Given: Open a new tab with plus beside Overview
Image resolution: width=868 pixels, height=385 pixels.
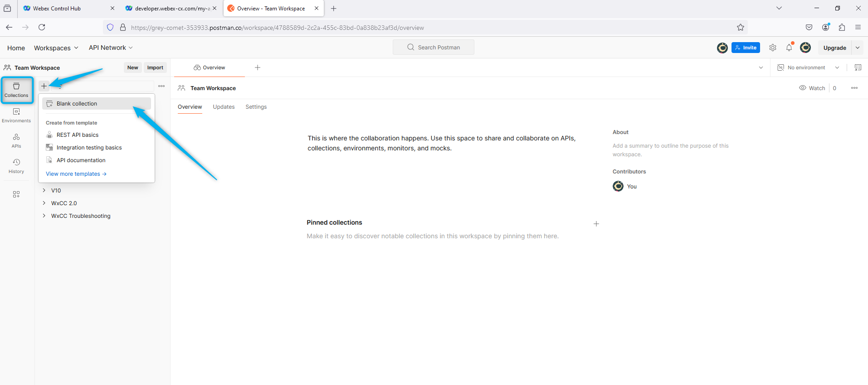Looking at the screenshot, I should click(x=258, y=67).
